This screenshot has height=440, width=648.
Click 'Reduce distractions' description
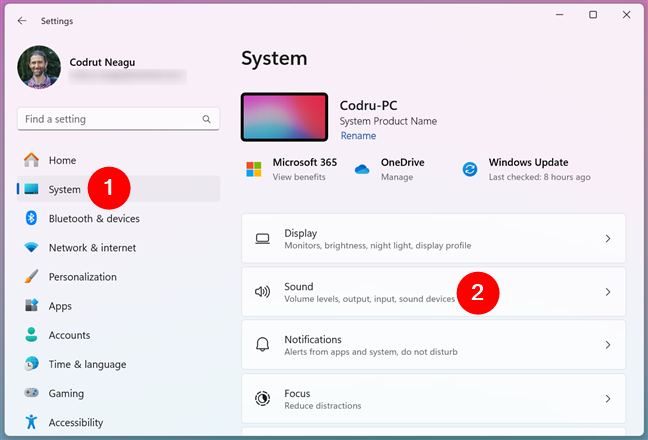(x=323, y=406)
